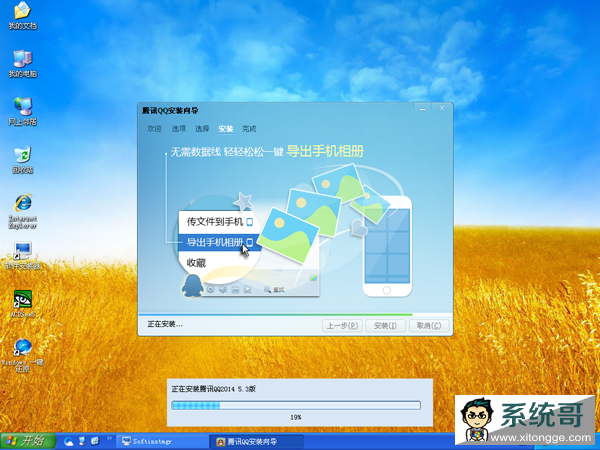Click the 腾讯QQ安装向导 window title

(x=170, y=111)
